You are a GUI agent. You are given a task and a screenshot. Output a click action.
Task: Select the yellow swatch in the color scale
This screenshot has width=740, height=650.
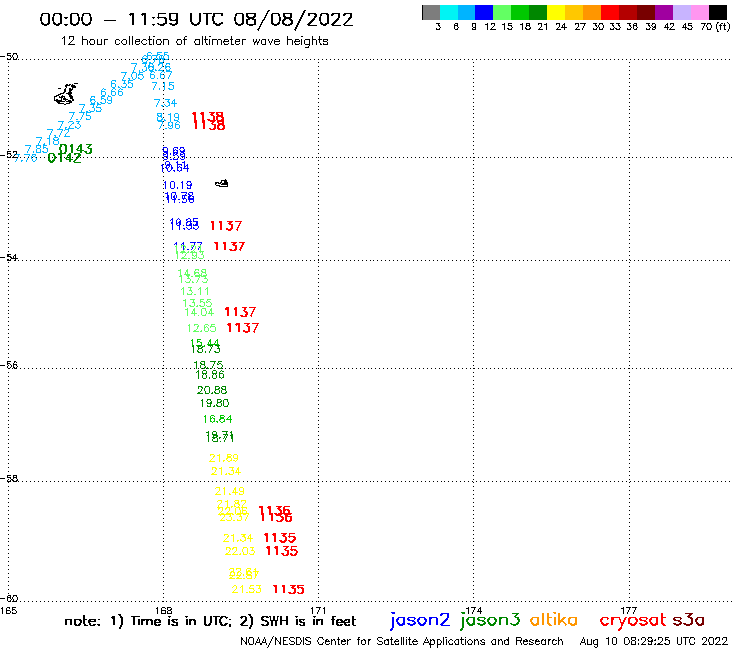coord(556,12)
